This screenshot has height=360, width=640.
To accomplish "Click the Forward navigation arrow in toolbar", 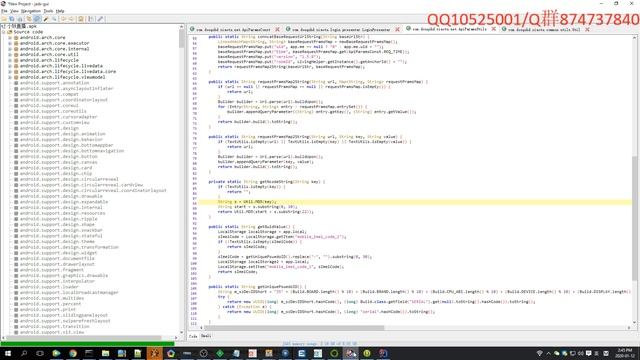I will tap(71, 19).
